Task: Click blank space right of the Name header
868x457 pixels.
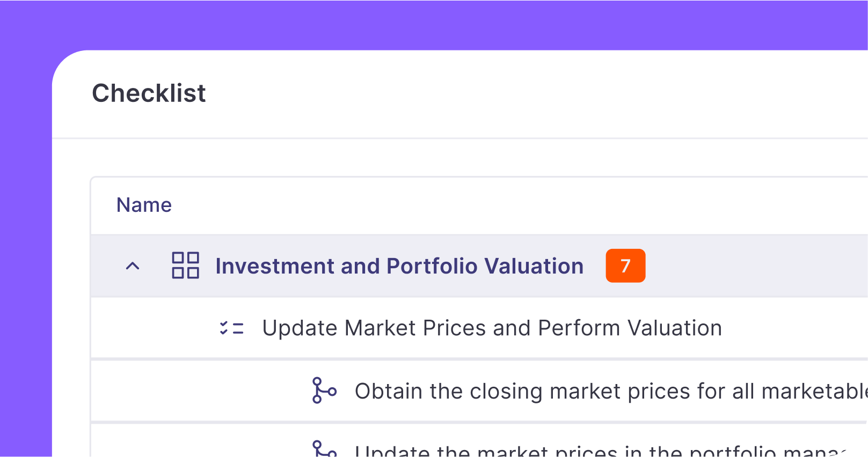Action: [x=483, y=205]
